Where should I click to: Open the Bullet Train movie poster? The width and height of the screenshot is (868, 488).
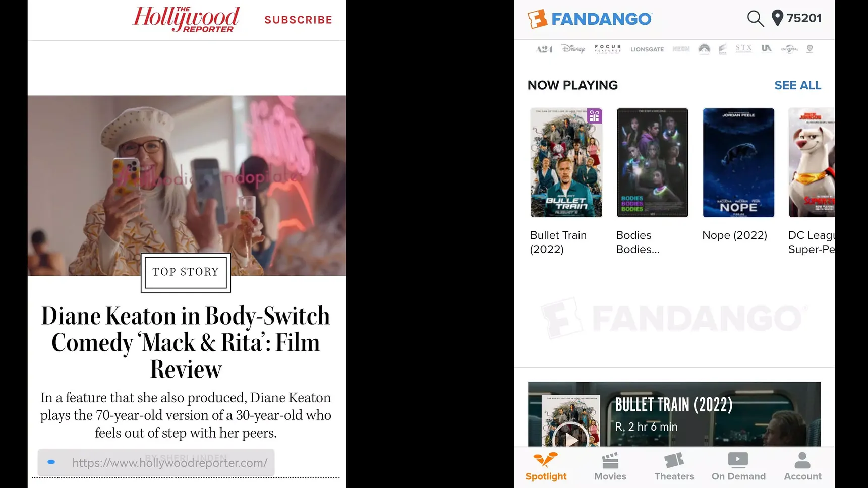(x=566, y=163)
